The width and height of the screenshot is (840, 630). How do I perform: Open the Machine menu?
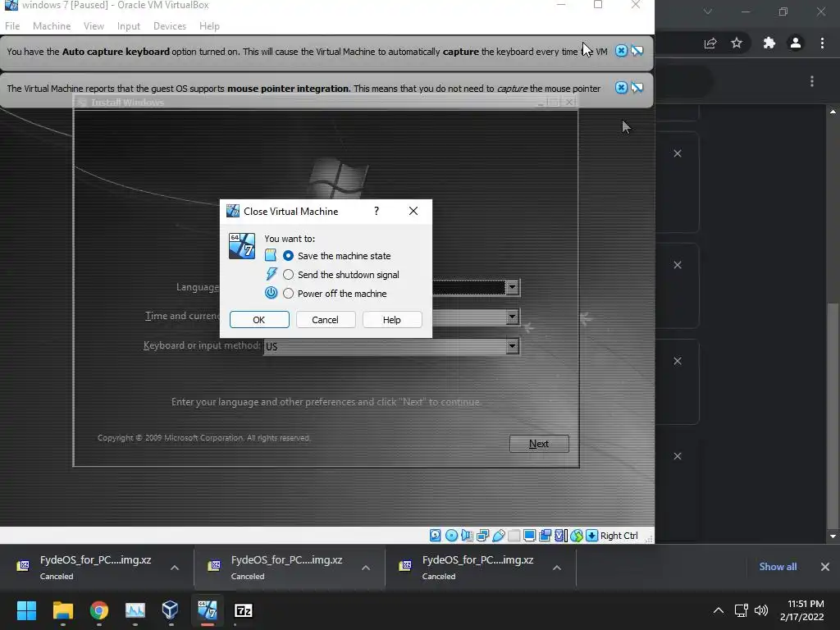pos(52,26)
